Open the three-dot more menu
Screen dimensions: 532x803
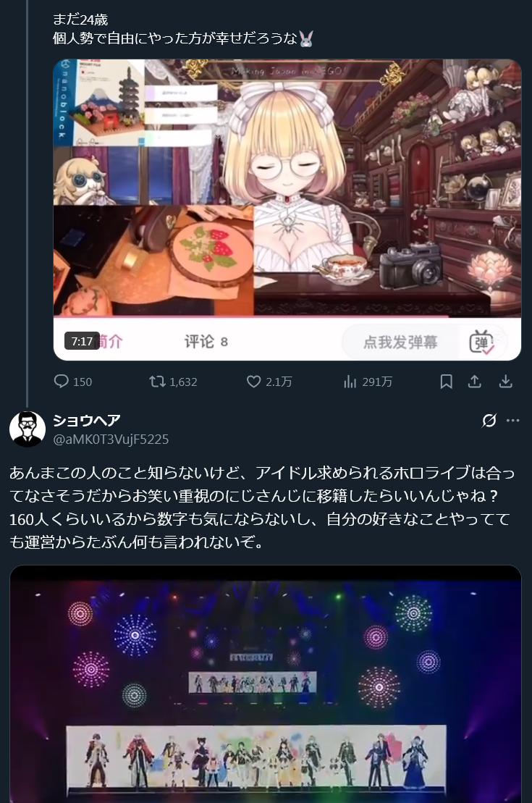(x=512, y=421)
